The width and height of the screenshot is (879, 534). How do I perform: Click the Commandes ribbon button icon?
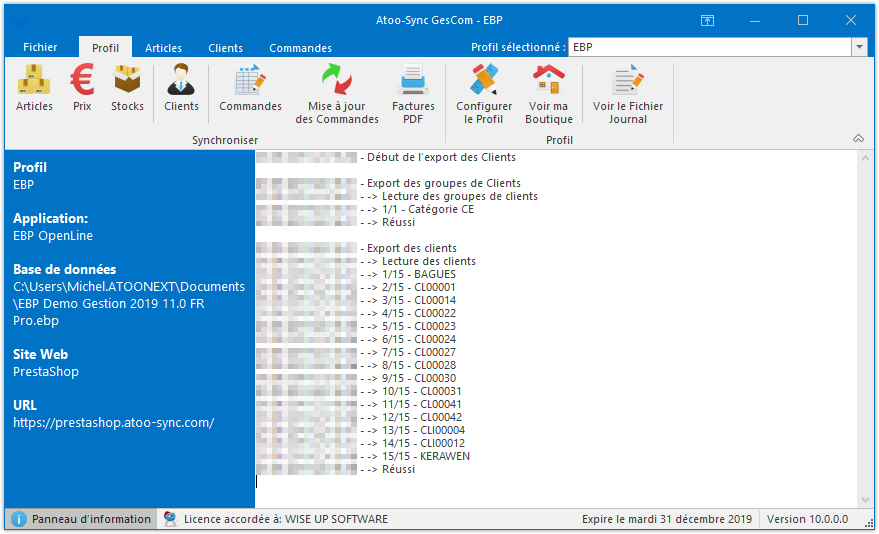pyautogui.click(x=250, y=80)
